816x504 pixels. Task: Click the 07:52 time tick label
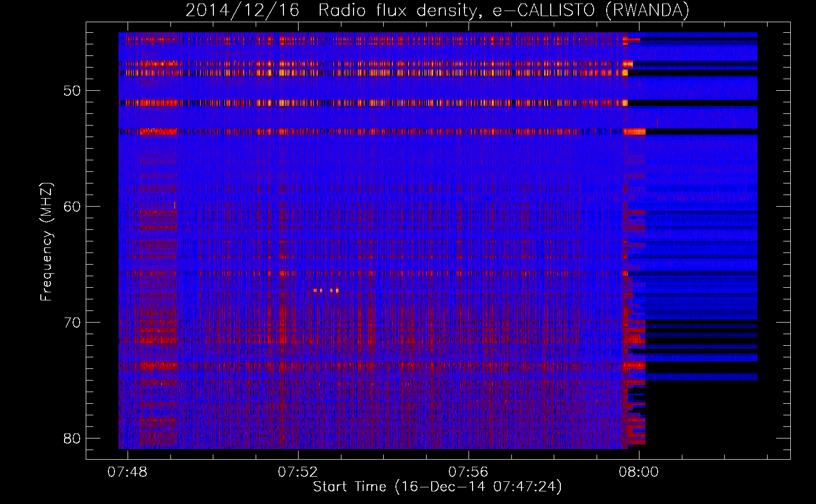(x=298, y=472)
